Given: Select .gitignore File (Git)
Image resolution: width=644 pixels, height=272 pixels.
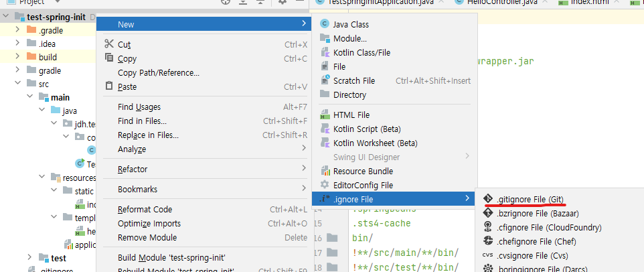Looking at the screenshot, I should [531, 199].
